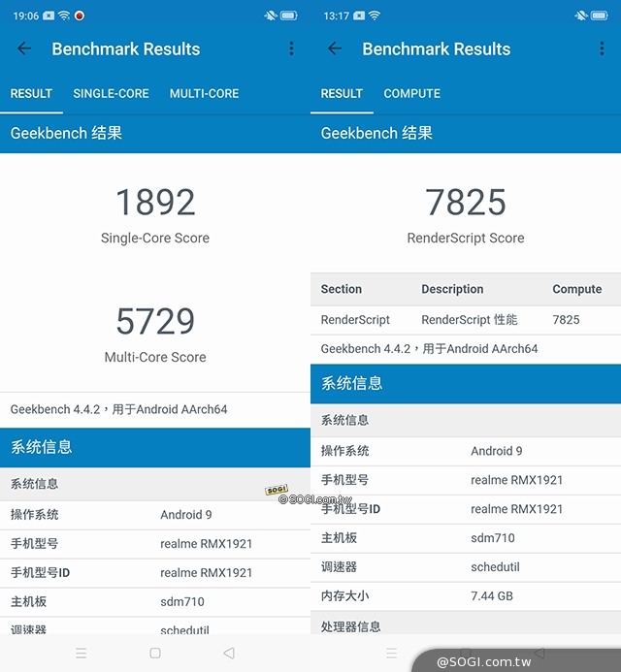The width and height of the screenshot is (621, 672).
Task: Select 'Android 9' value on left screen
Action: (x=186, y=515)
